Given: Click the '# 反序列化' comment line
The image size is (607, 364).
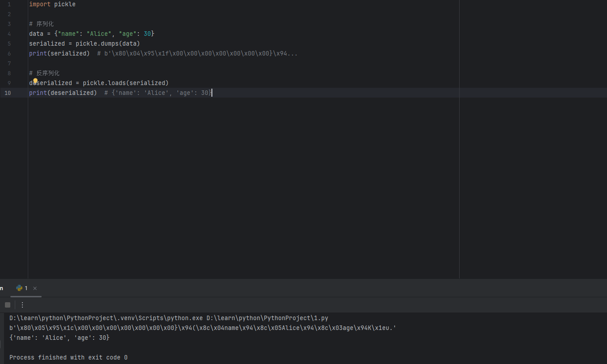Looking at the screenshot, I should coord(44,73).
